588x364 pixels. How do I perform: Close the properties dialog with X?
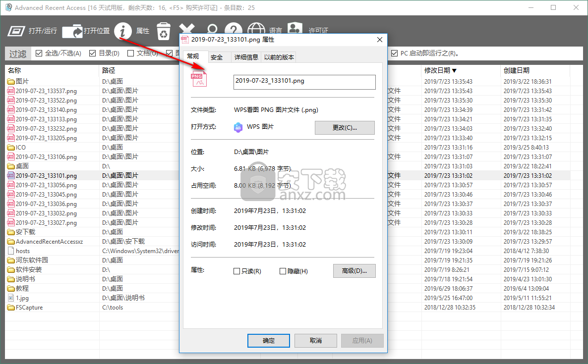379,40
